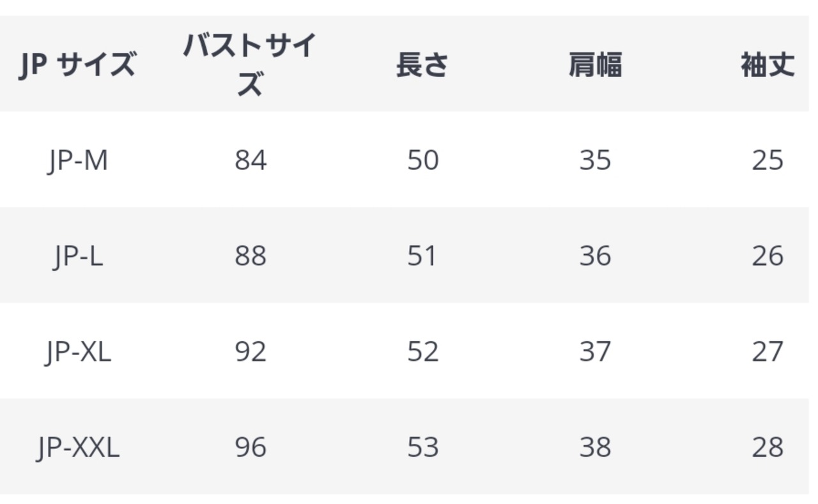Click the 肩幅 column header
818x504 pixels.
click(x=595, y=65)
